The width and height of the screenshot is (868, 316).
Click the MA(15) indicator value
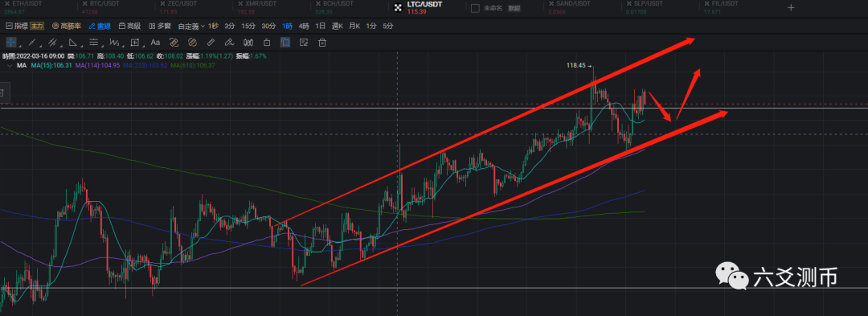[x=52, y=65]
